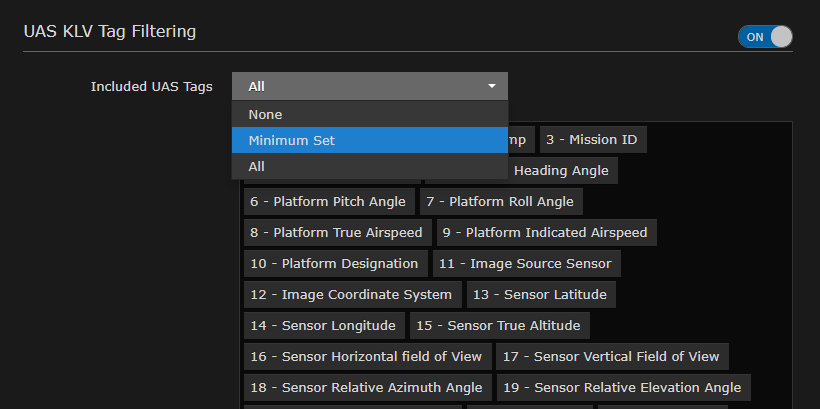Select the 10 - Platform Designation tag
Viewport: 820px width, 409px height.
(x=335, y=264)
